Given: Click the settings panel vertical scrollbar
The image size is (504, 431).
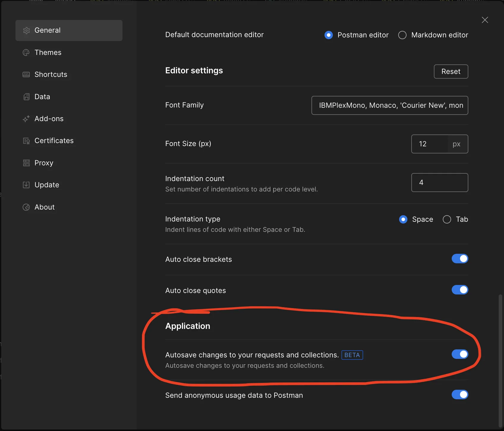Looking at the screenshot, I should click(x=500, y=356).
